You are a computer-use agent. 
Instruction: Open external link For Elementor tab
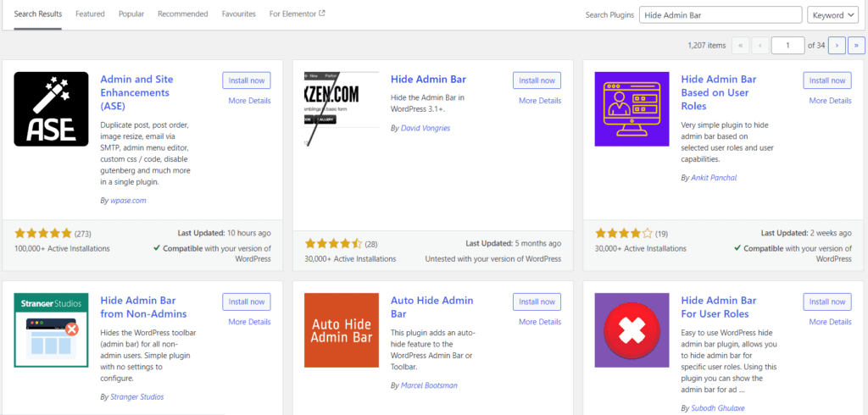point(298,14)
